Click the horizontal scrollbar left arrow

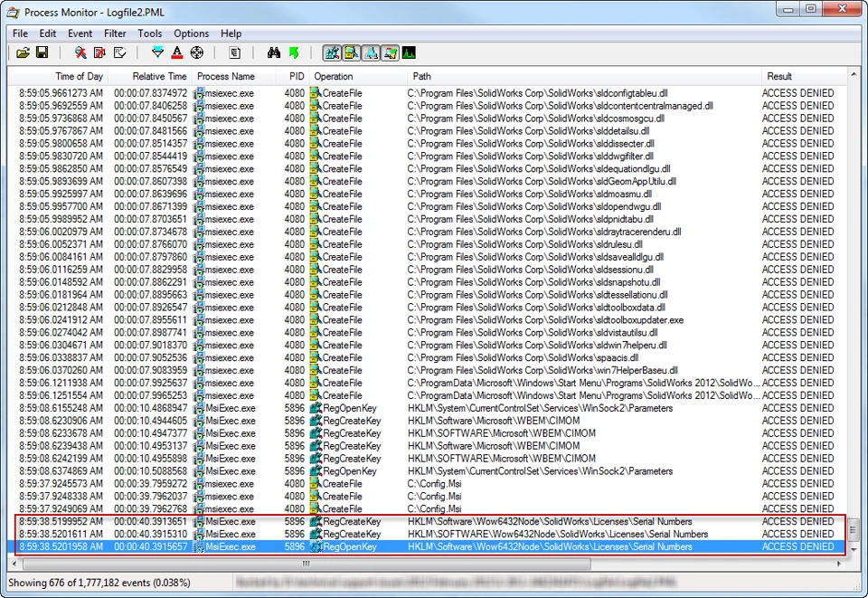[x=14, y=564]
